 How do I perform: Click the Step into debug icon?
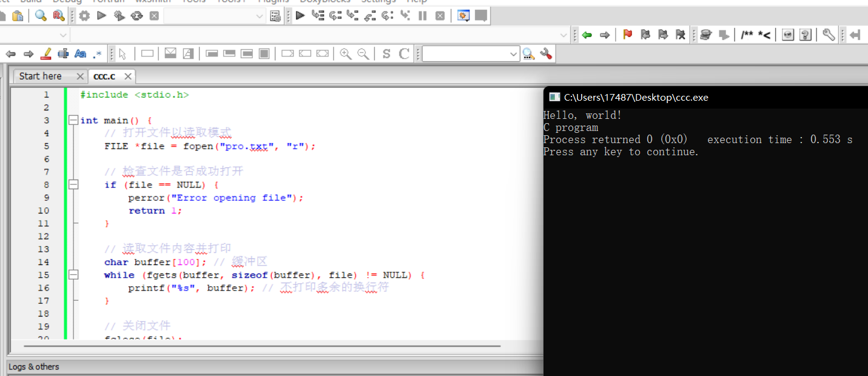(352, 16)
